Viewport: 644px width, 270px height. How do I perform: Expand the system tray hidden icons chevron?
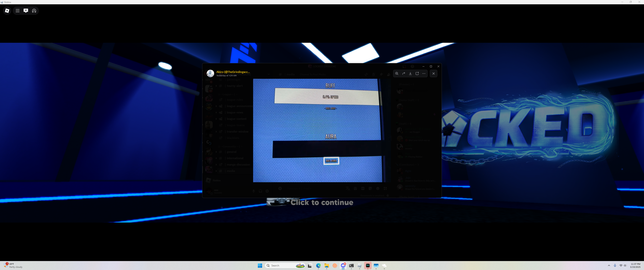609,265
